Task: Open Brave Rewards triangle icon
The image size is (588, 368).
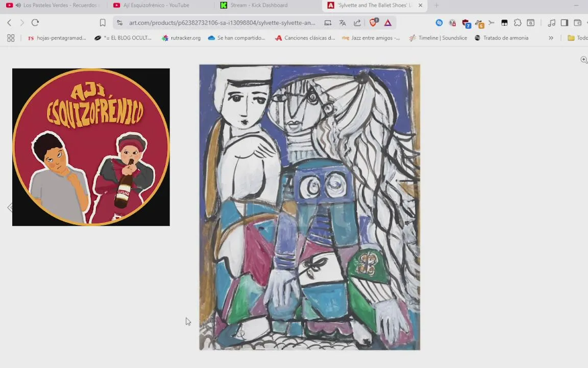Action: point(388,23)
